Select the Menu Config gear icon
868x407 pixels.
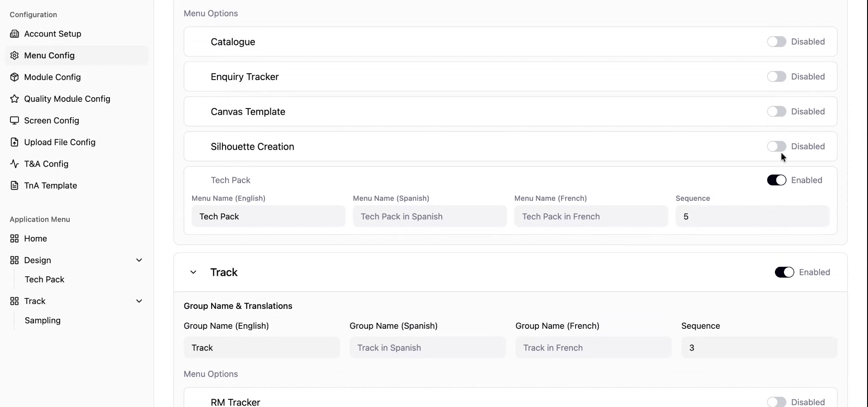coord(15,55)
